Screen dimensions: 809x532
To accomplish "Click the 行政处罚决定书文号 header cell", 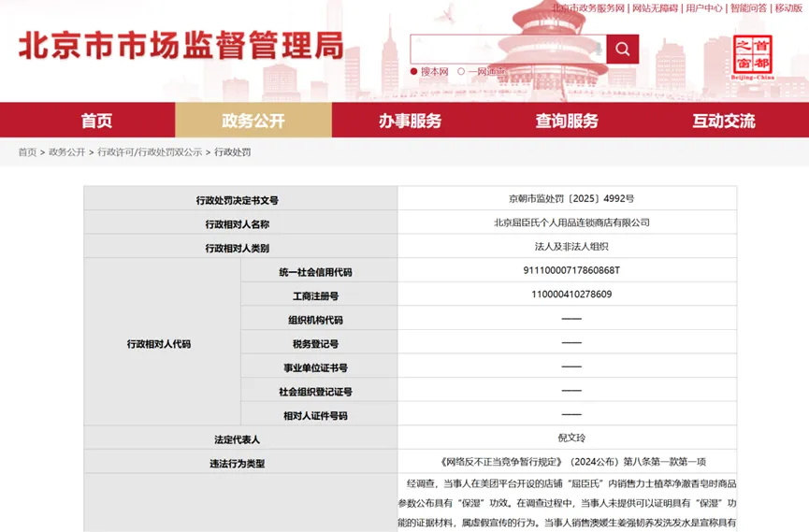I will pyautogui.click(x=240, y=198).
